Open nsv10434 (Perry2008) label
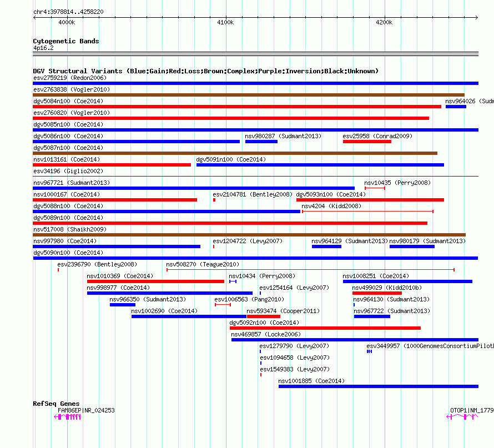Image resolution: width=494 pixels, height=448 pixels. tap(262, 276)
